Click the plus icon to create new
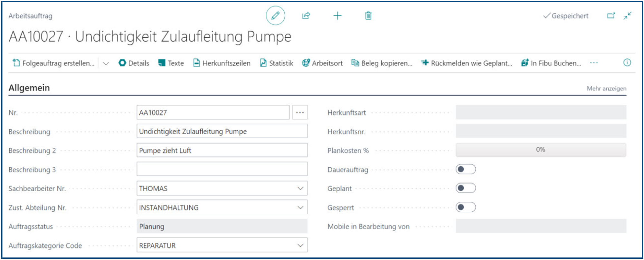The height and width of the screenshot is (260, 644). point(337,15)
